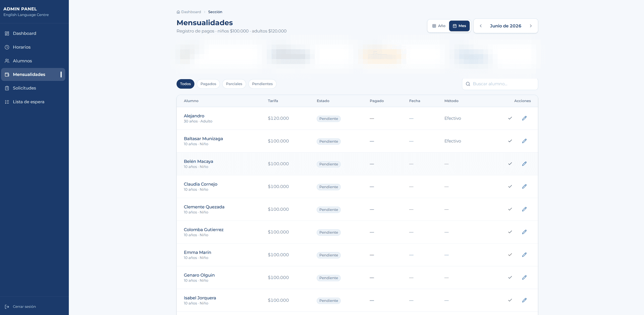Screen dimensions: 644x315
Task: Edit Emma Marín's payment record
Action: 524,255
